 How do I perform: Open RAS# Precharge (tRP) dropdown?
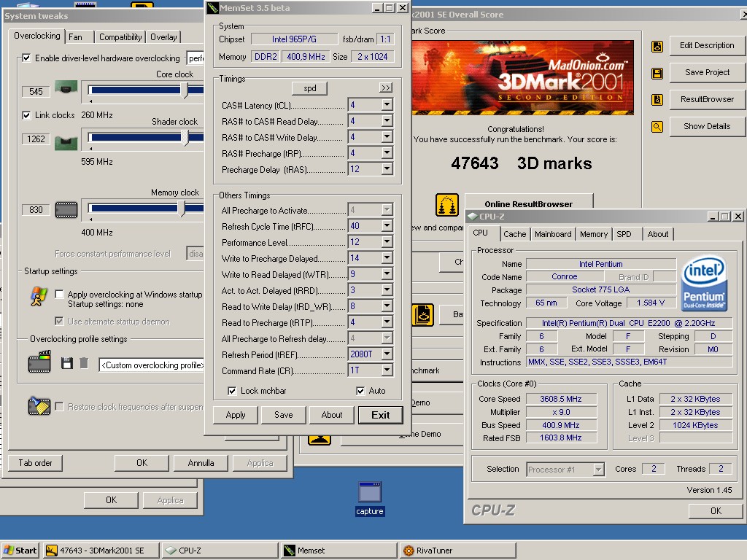click(387, 153)
